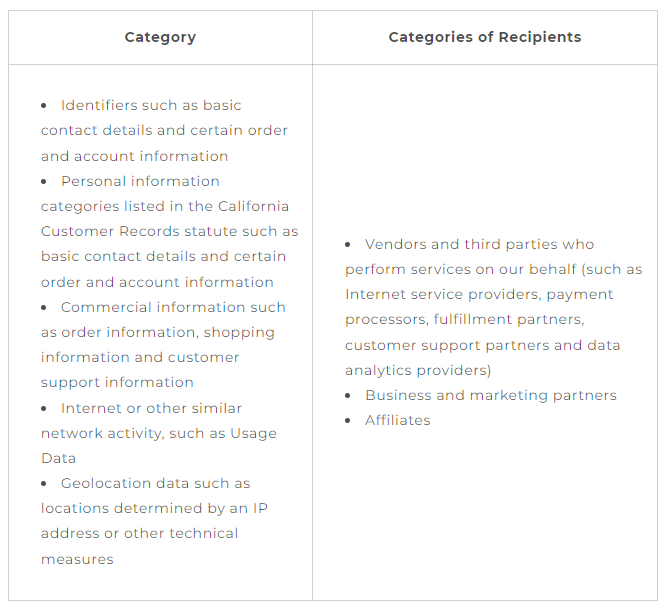Click the Category column header
The image size is (665, 608).
click(160, 37)
